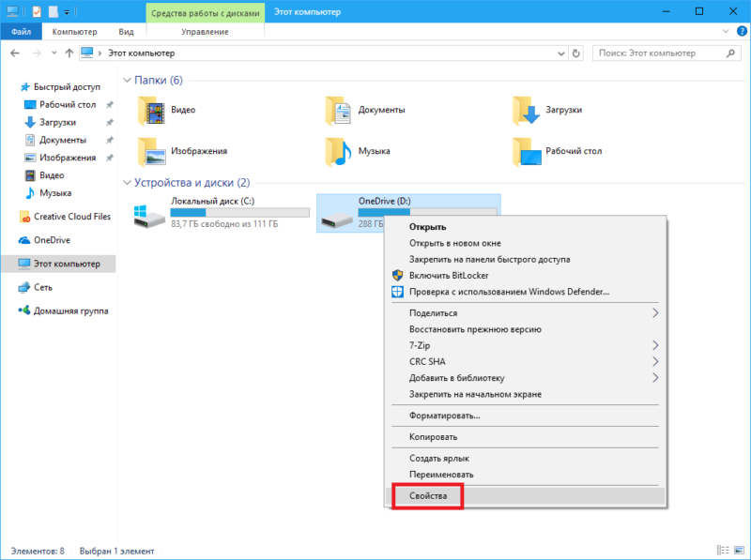The height and width of the screenshot is (560, 751).
Task: Open the Загрузки folder icon
Action: 526,111
